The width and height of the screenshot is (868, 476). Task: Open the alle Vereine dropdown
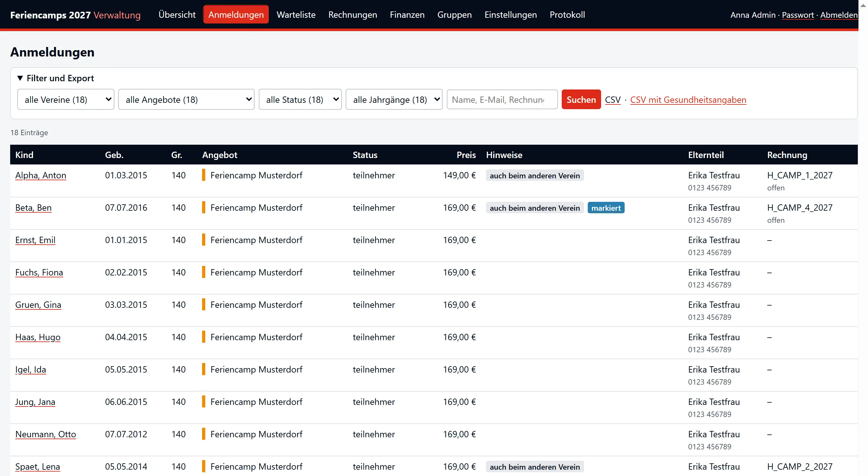[x=66, y=99]
